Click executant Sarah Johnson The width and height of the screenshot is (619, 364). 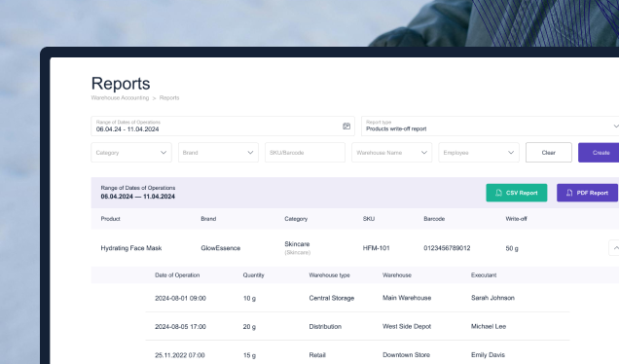(492, 298)
